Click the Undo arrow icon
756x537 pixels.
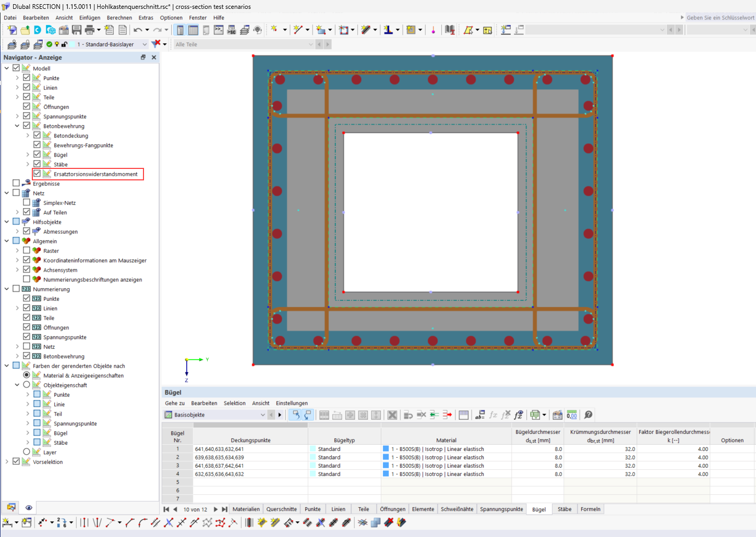pos(138,30)
